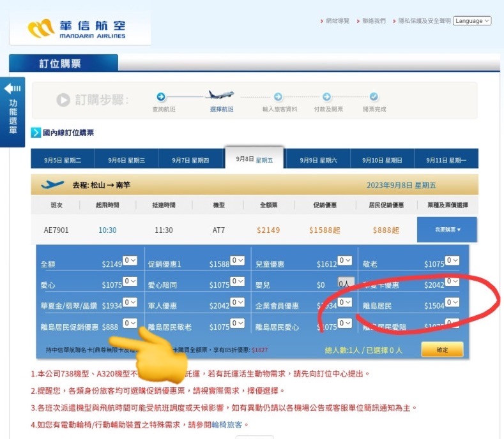Open the 離島居民愛心 quantity dropdown
Image resolution: width=504 pixels, height=439 pixels.
pyautogui.click(x=344, y=323)
